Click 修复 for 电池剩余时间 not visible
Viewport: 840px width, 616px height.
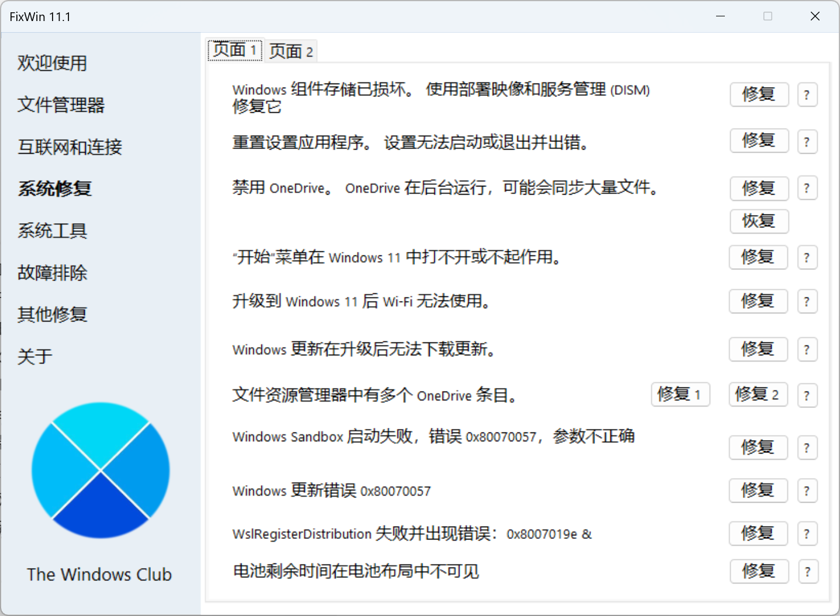(x=759, y=571)
